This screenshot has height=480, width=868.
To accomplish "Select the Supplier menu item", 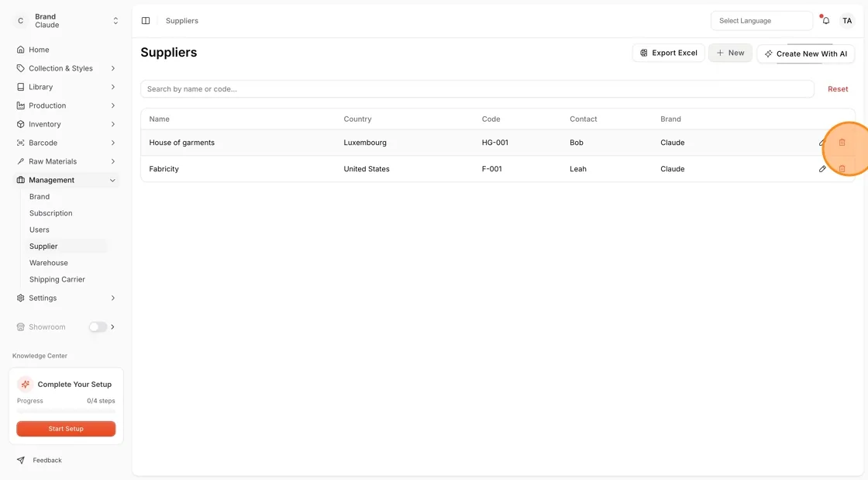I will [67, 247].
